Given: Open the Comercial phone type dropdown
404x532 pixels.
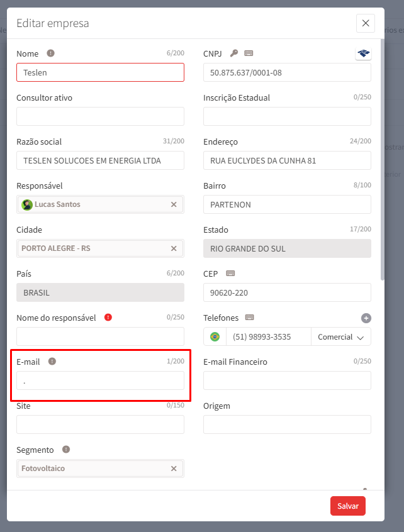Looking at the screenshot, I should pyautogui.click(x=340, y=337).
